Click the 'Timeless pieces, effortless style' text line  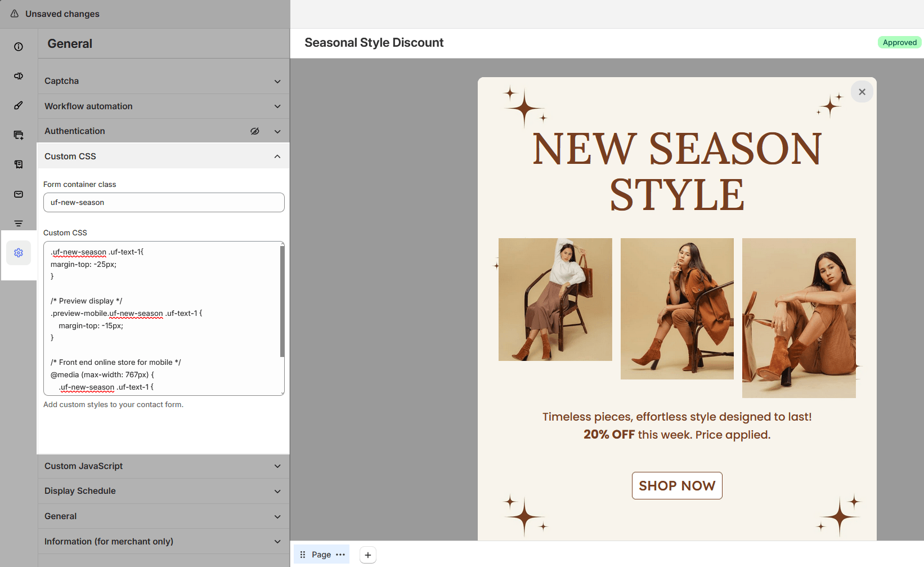pyautogui.click(x=677, y=417)
